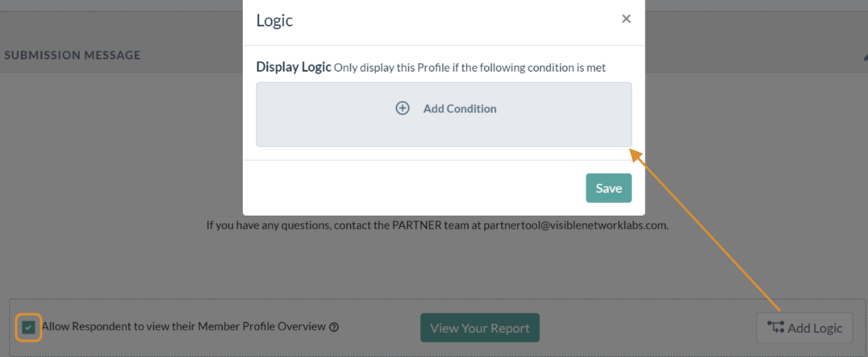Click the empty area of the condition box
Viewport: 868px width, 357px height.
coord(444,132)
